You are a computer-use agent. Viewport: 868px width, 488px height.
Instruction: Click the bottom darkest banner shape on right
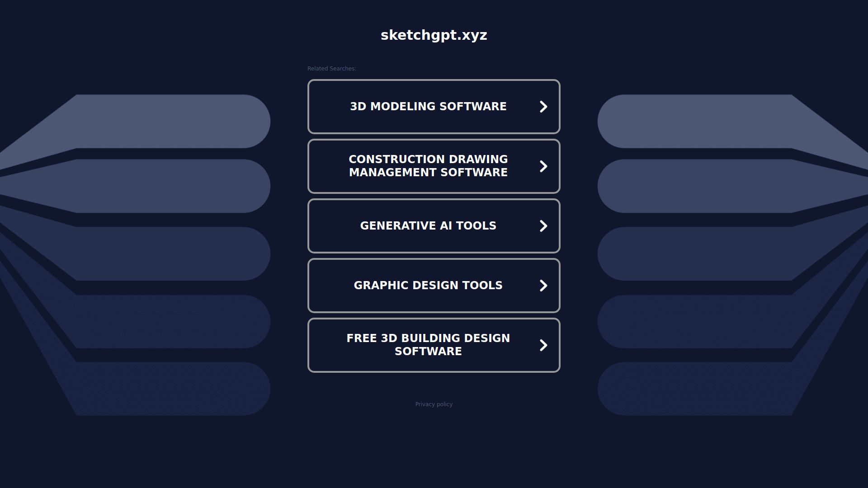[696, 389]
